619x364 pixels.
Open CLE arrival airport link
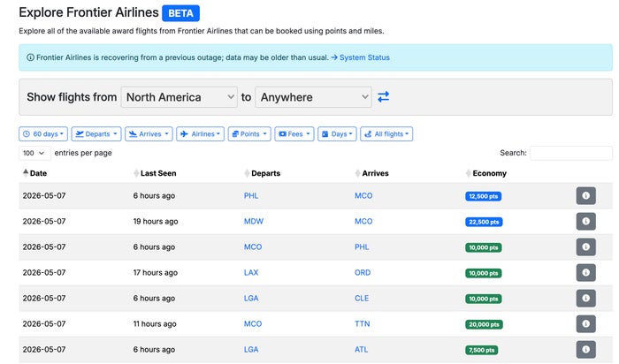(x=362, y=298)
